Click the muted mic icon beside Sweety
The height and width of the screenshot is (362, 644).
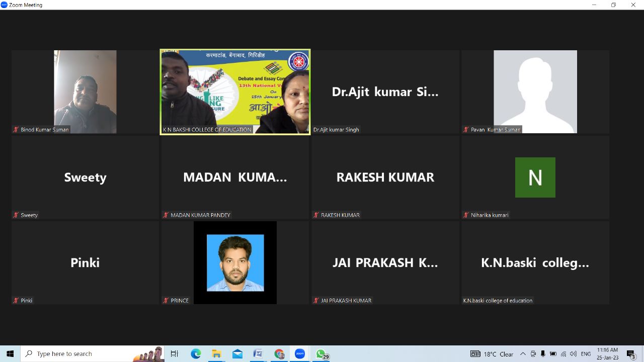[16, 215]
